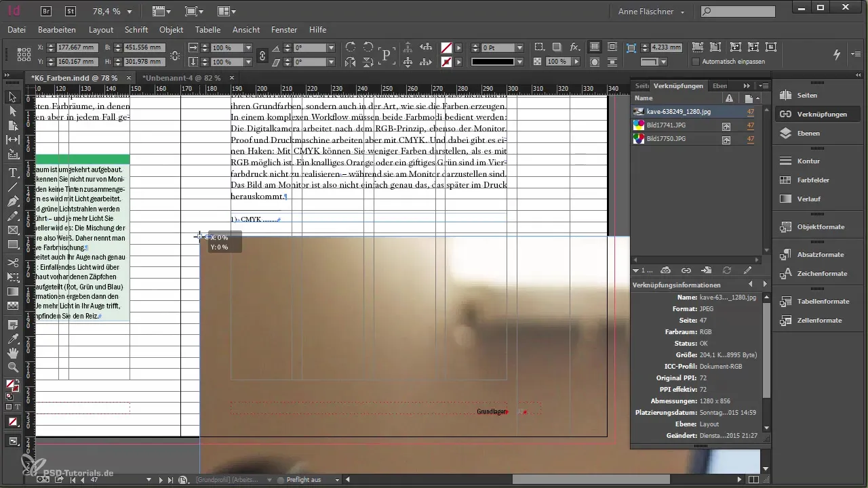This screenshot has width=868, height=488.
Task: Open the stroke weight dropdown showing 0 Pt
Action: [519, 48]
